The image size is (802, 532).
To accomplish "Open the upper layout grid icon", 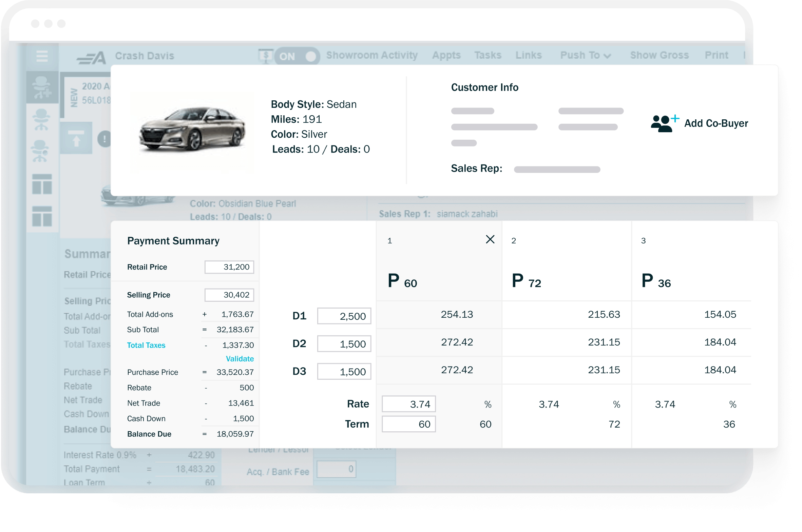I will click(42, 184).
